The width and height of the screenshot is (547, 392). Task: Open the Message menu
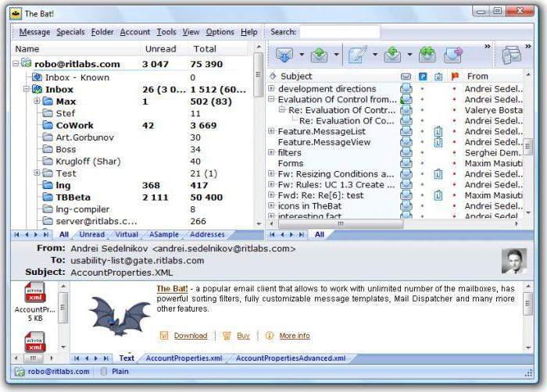coord(34,32)
